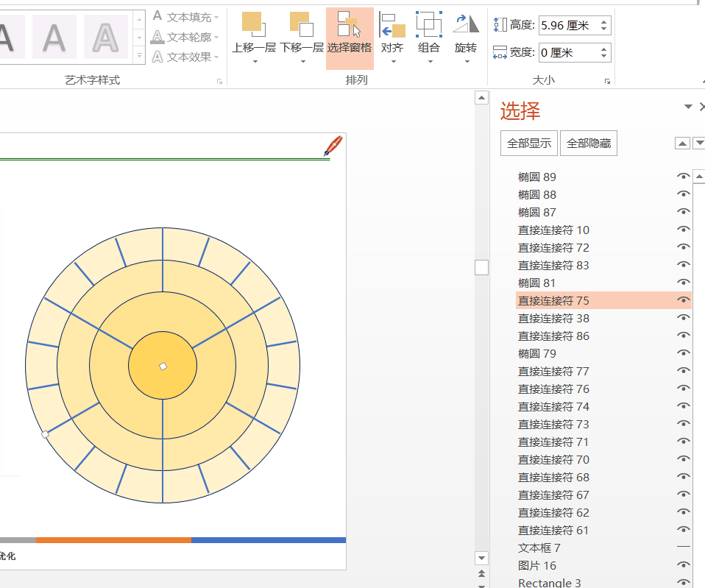The height and width of the screenshot is (588, 705).
Task: Click the orange bar segment on slide
Action: [113, 540]
